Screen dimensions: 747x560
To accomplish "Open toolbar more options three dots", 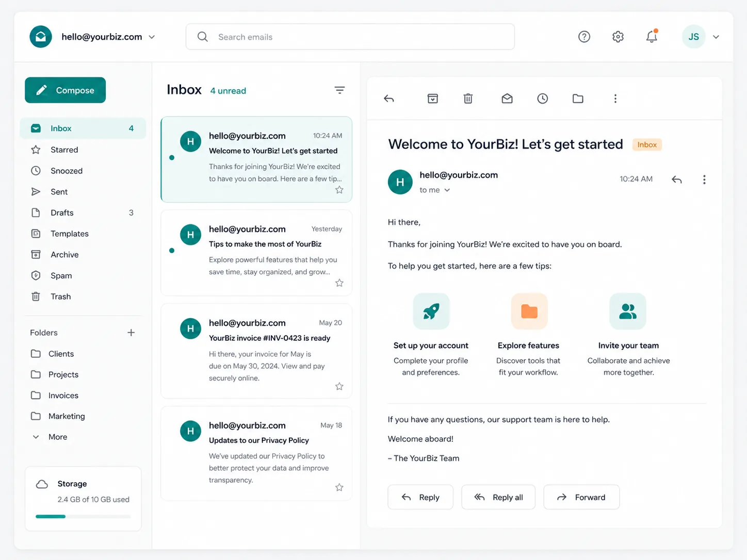I will [615, 98].
